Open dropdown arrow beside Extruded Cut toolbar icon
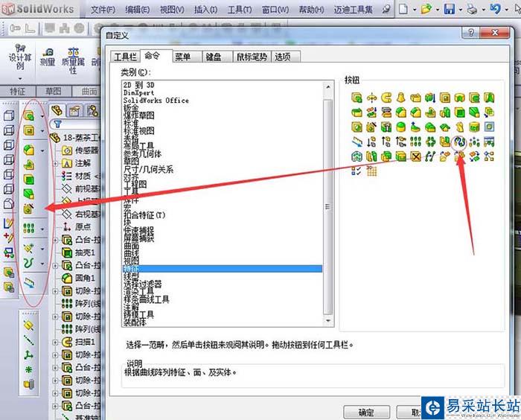521x420 pixels. coord(42,130)
